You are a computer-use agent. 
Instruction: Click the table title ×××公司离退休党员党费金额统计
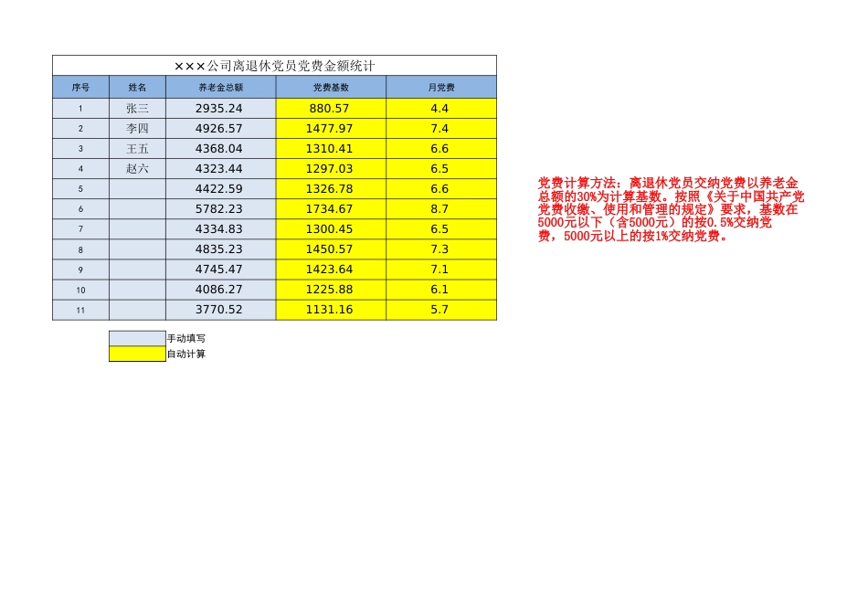[276, 65]
